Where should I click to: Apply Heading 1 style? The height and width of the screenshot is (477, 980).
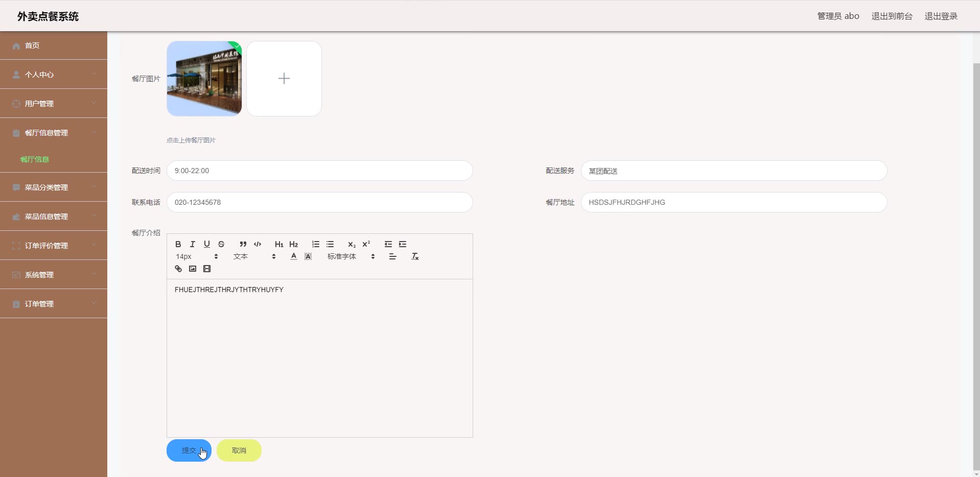pos(279,244)
